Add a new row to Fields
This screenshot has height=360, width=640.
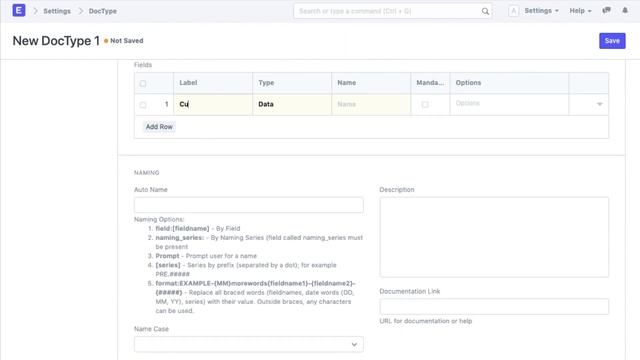[x=159, y=127]
